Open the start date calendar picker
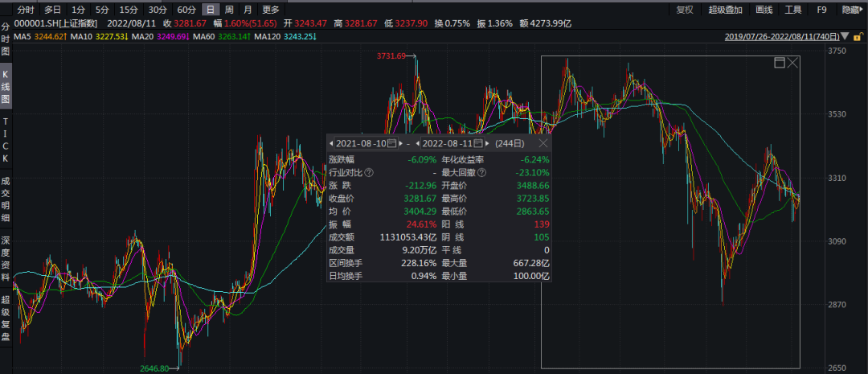This screenshot has height=374, width=868. point(391,143)
